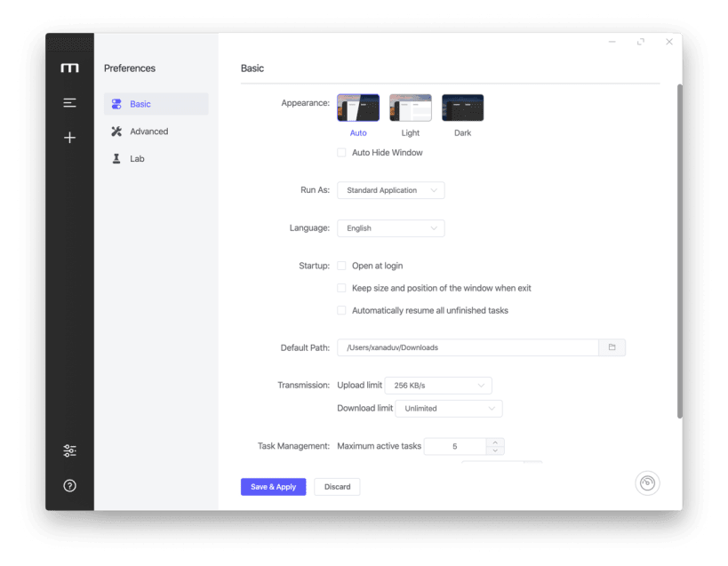Click the Auto label under appearance
728x566 pixels.
pyautogui.click(x=358, y=132)
